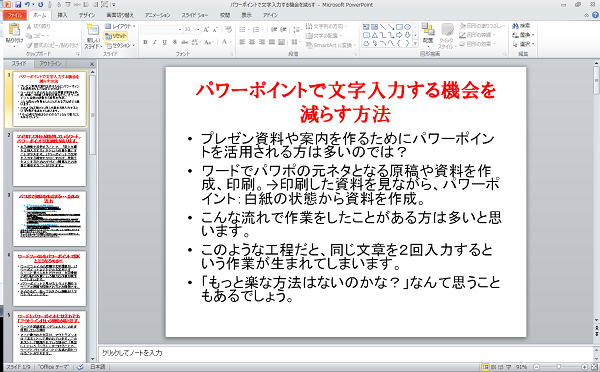Open Change Case (Aa) dropdown
The image size is (600, 372).
209,42
